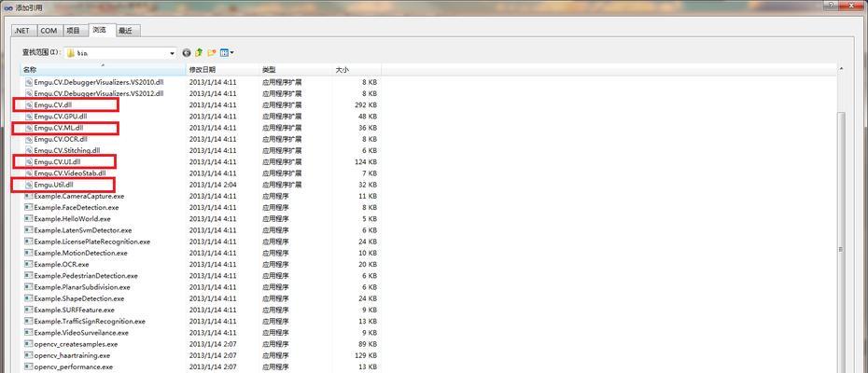
Task: Select the 浏览 tab
Action: coord(100,31)
